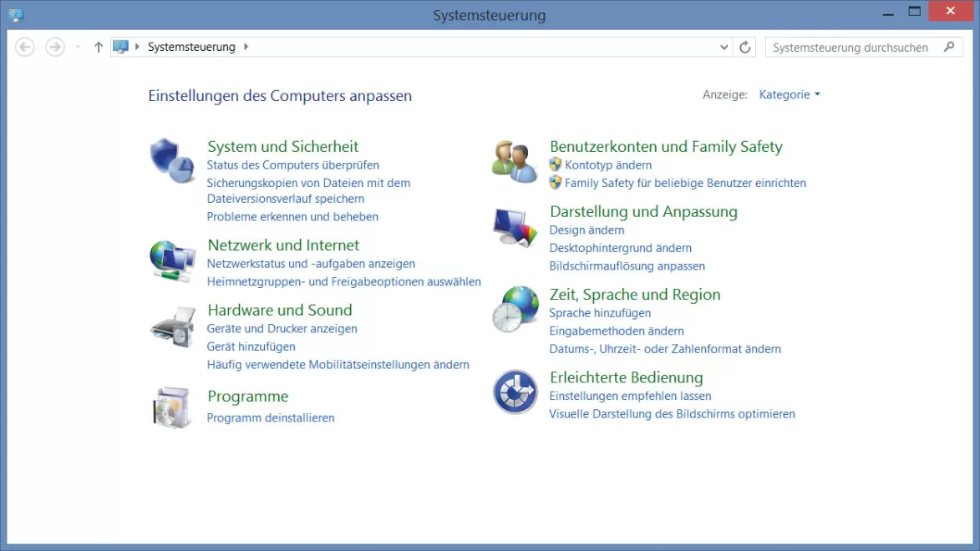Viewport: 980px width, 551px height.
Task: Open Geräte und Drucker anzeigen
Action: coord(282,329)
